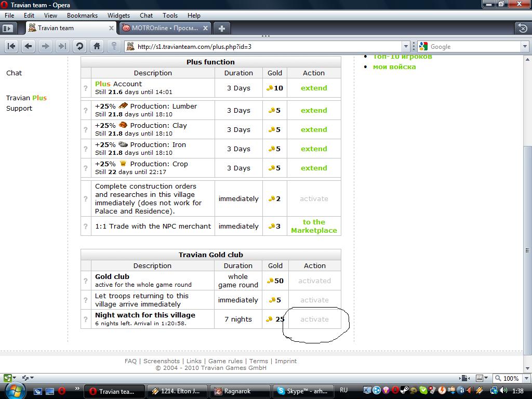Viewport: 532px width, 399px height.
Task: Click help icon for complete construction orders row
Action: tap(86, 199)
